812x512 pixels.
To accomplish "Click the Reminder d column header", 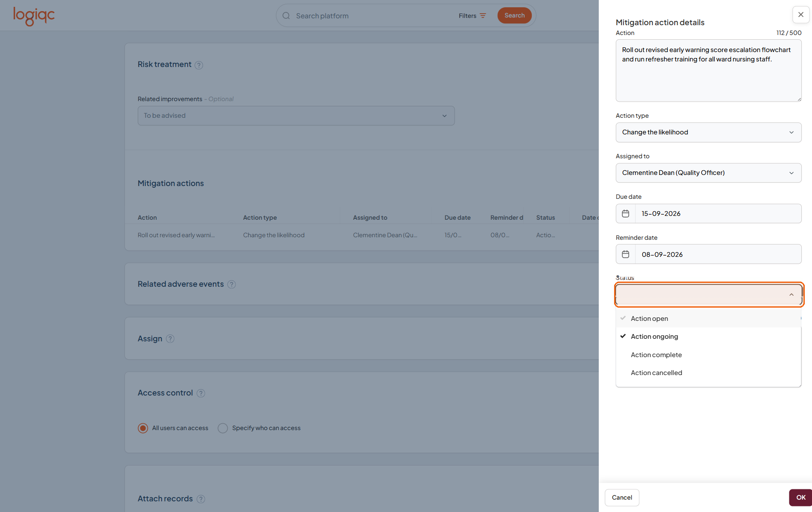I will click(x=507, y=218).
